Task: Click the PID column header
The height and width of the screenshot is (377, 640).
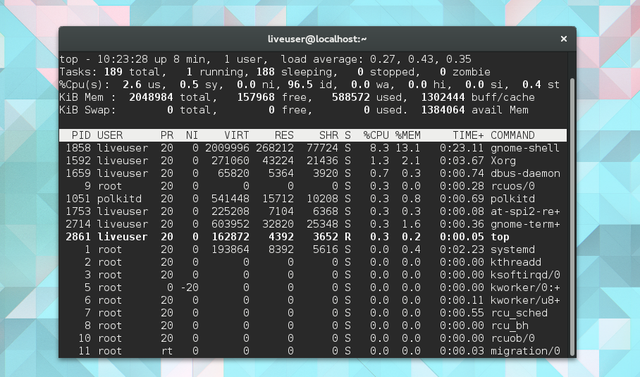Action: click(81, 135)
